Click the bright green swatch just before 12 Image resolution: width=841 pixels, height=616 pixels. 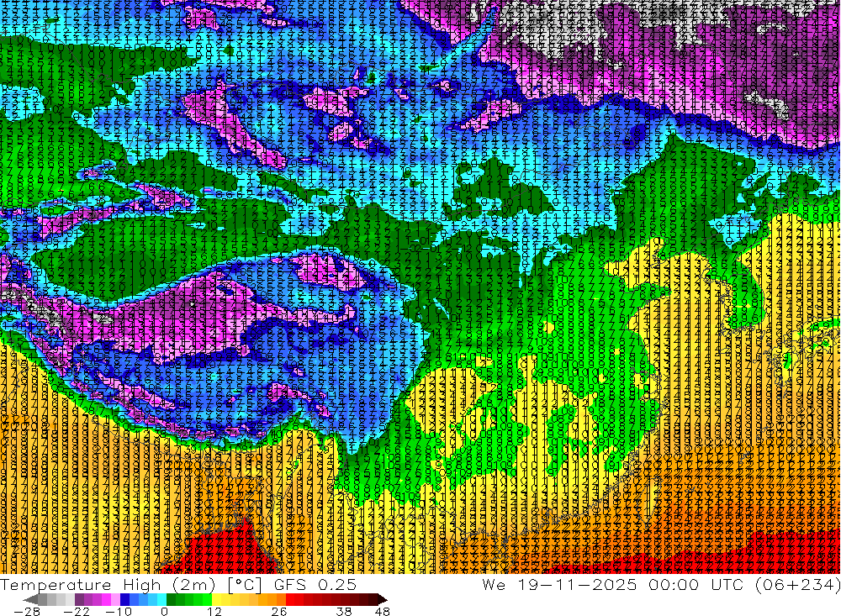point(208,599)
